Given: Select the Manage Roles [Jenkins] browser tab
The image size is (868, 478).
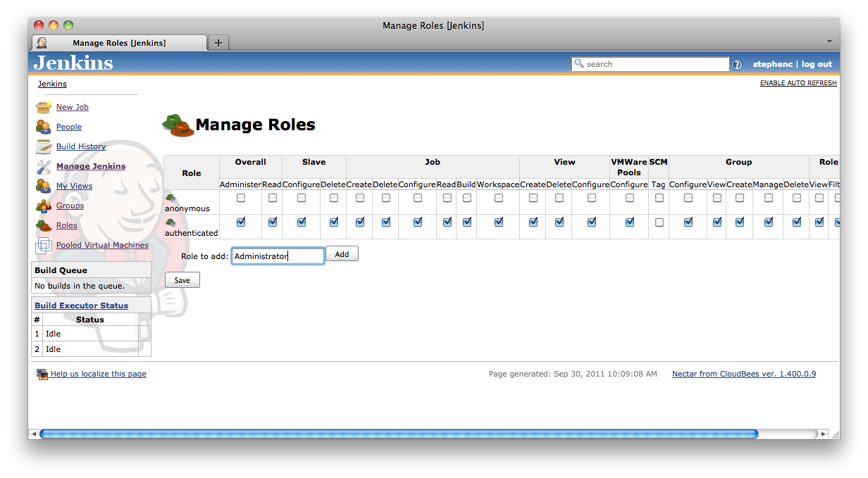Looking at the screenshot, I should click(x=119, y=43).
